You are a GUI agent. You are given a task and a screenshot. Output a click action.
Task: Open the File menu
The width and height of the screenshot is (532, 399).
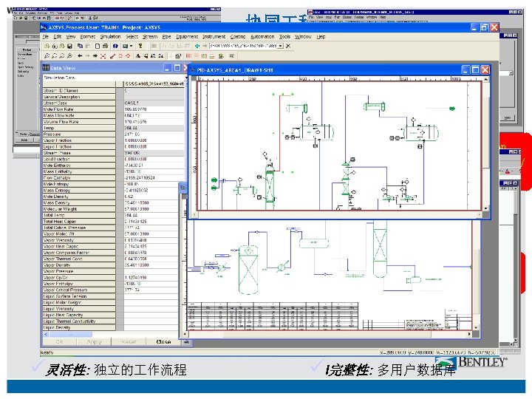pyautogui.click(x=46, y=37)
